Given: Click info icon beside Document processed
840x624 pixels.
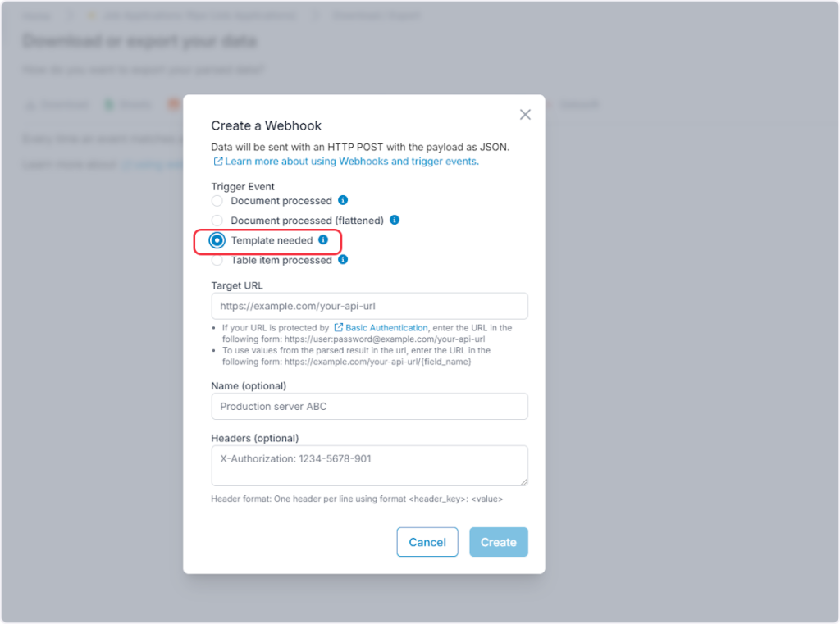Looking at the screenshot, I should [x=343, y=200].
